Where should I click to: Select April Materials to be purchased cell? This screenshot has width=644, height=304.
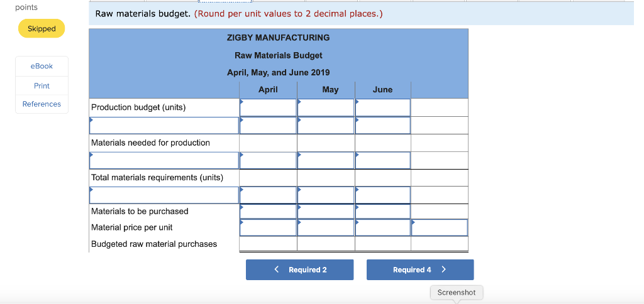268,211
